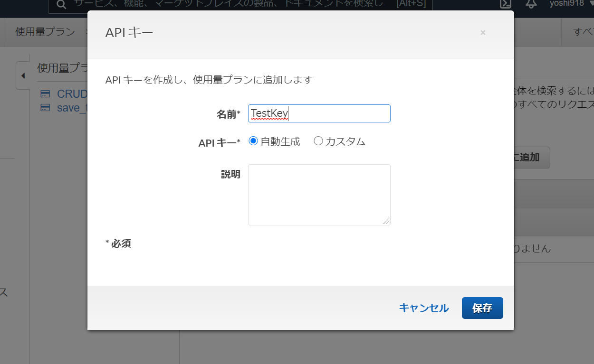Image resolution: width=594 pixels, height=364 pixels.
Task: Select the 自動生成 radio button
Action: (253, 140)
